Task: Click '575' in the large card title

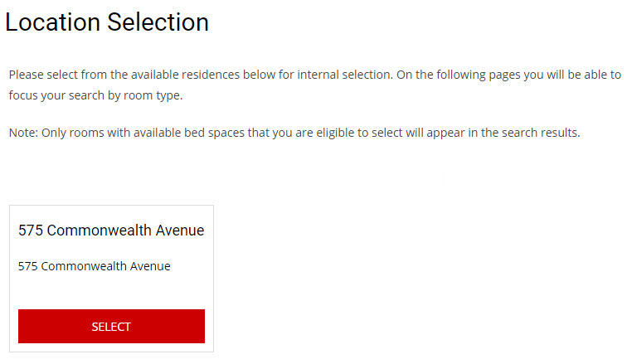Action: click(x=31, y=231)
